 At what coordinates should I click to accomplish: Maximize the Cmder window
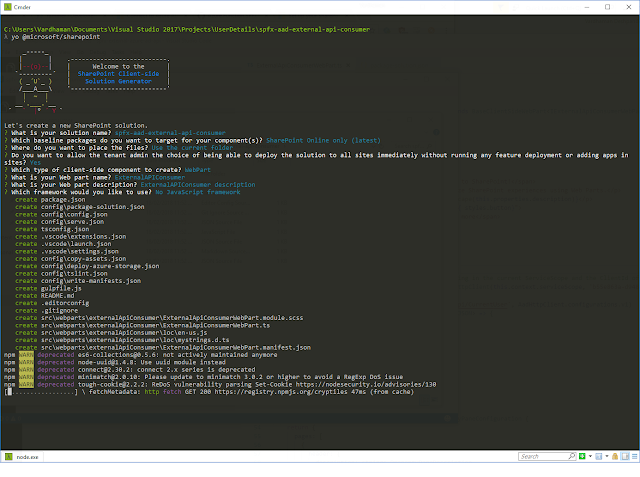(x=608, y=7)
